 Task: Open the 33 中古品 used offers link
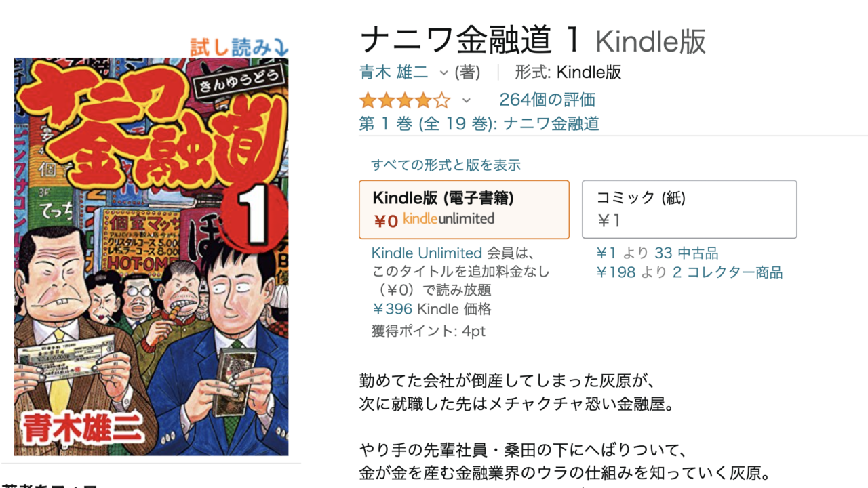(686, 253)
